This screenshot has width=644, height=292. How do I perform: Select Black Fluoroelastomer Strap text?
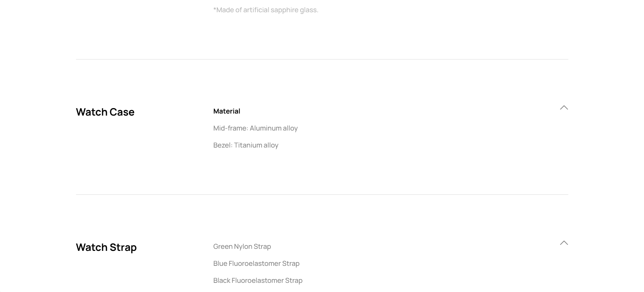coord(258,280)
